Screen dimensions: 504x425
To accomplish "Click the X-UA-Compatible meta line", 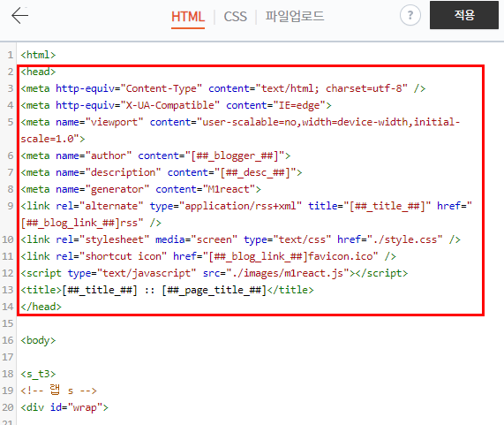I will tap(176, 105).
